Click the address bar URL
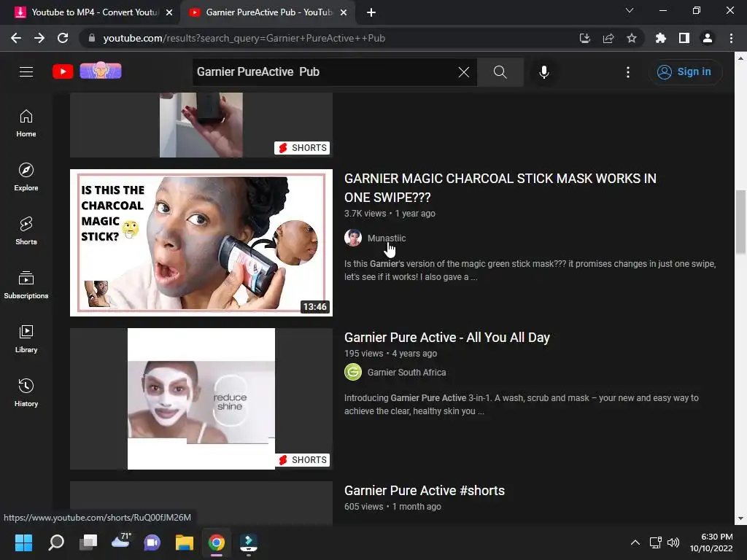The height and width of the screenshot is (560, 747). [244, 38]
